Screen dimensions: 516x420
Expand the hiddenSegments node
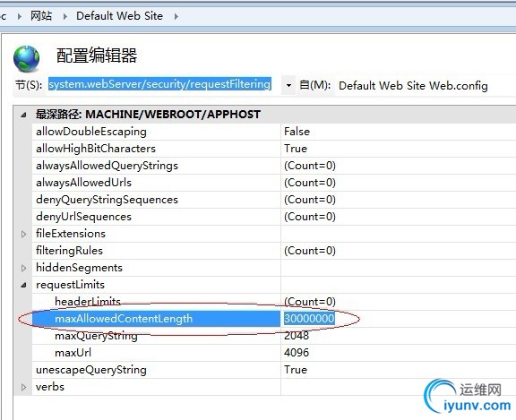click(x=23, y=268)
